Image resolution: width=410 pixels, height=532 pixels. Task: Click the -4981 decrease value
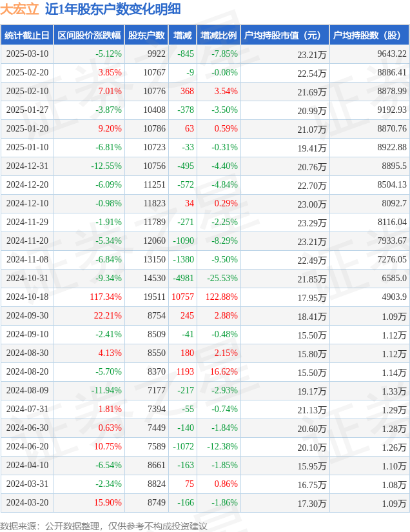pyautogui.click(x=184, y=278)
